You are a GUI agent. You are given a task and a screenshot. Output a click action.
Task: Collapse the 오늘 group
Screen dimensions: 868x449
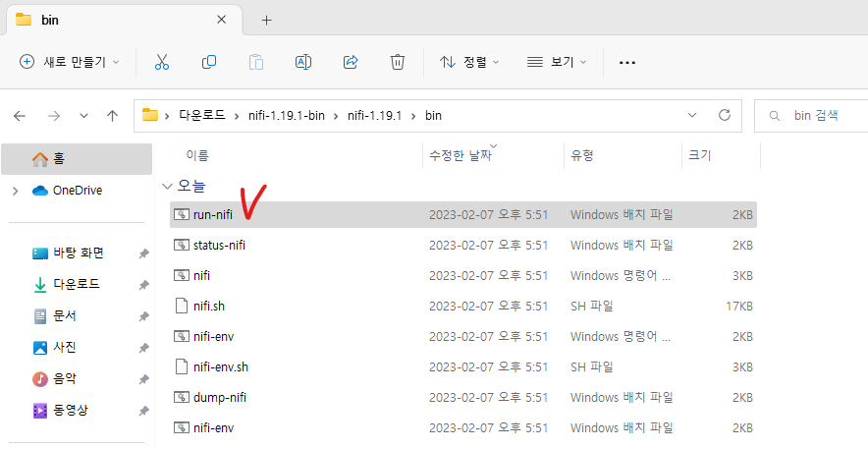pyautogui.click(x=167, y=187)
